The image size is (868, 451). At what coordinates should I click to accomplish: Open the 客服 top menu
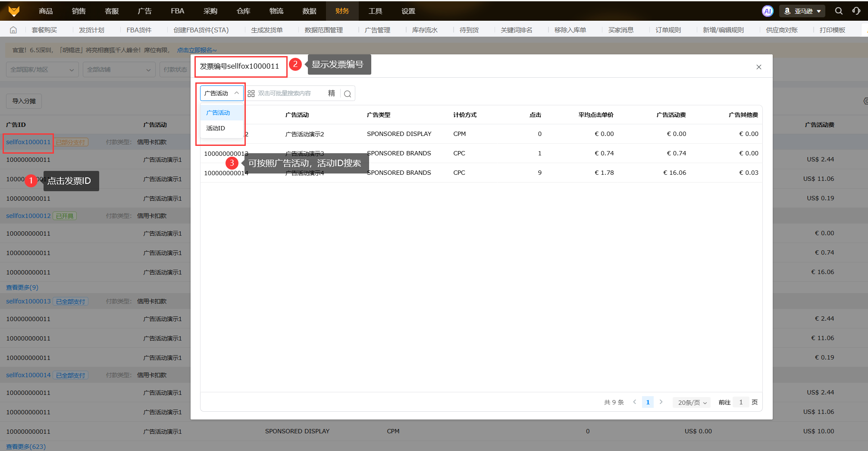coord(112,11)
